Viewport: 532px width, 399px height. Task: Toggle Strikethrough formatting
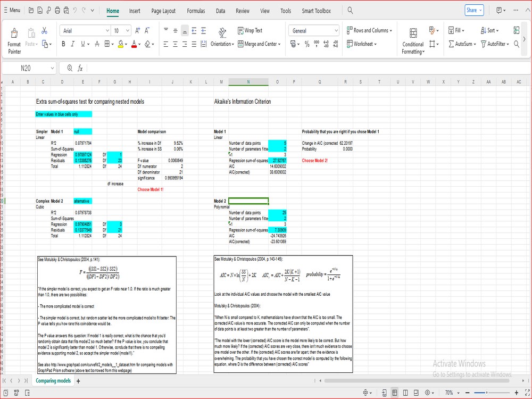click(x=97, y=44)
